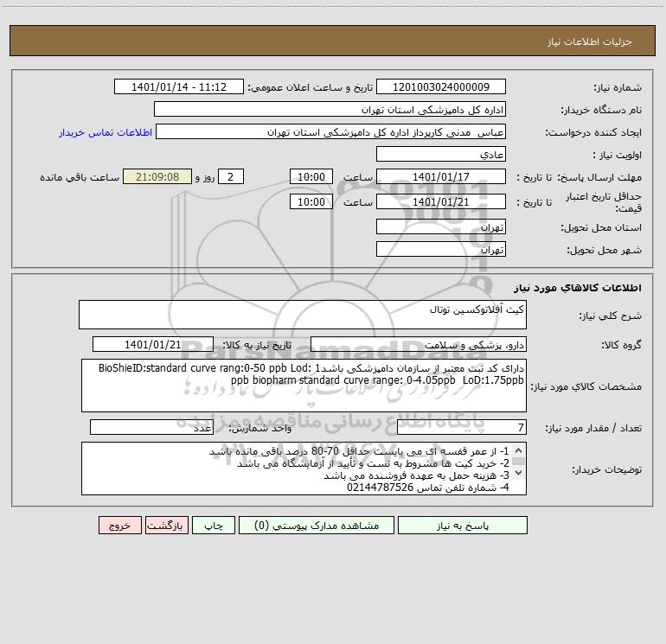Click goods need date 1401/01/21 field
666x644 pixels.
pos(153,345)
